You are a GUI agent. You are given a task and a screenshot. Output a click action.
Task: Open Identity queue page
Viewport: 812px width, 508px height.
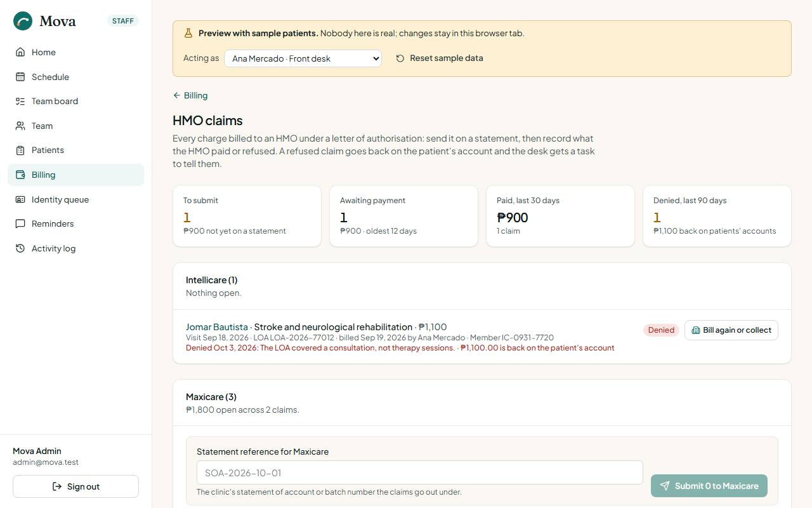coord(76,199)
